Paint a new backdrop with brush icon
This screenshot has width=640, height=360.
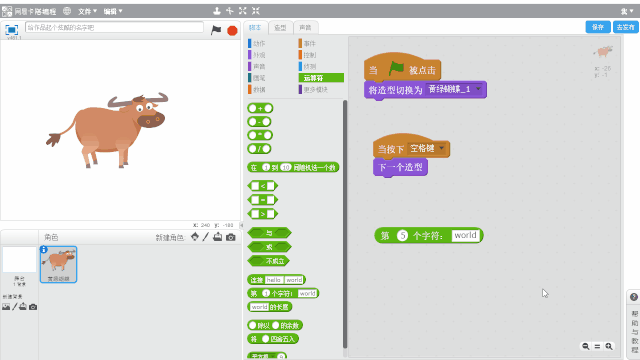coord(15,307)
